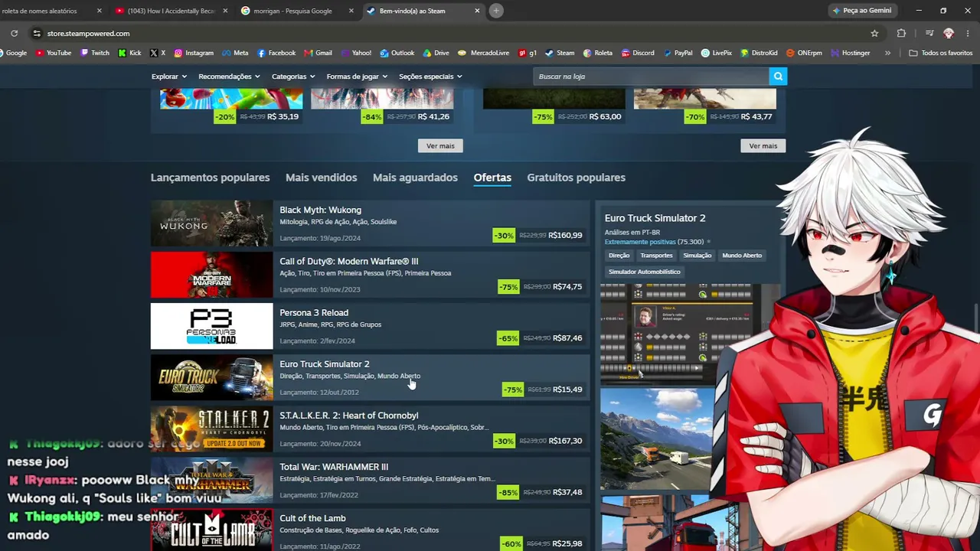Expand the Formas de jogar menu
This screenshot has width=980, height=551.
coord(357,77)
